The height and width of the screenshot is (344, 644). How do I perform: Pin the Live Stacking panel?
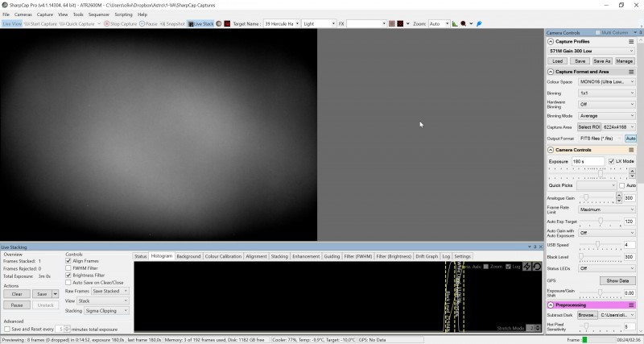535,247
